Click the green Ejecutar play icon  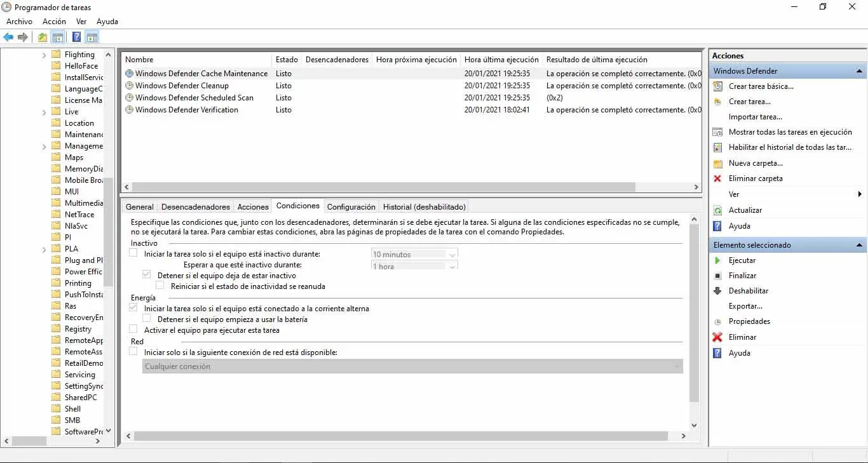717,260
